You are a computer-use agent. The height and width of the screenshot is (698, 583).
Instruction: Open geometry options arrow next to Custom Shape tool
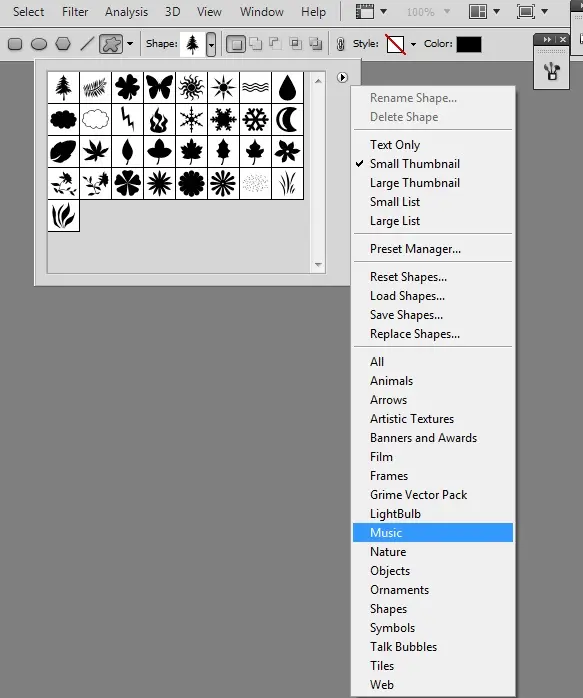[x=130, y=44]
